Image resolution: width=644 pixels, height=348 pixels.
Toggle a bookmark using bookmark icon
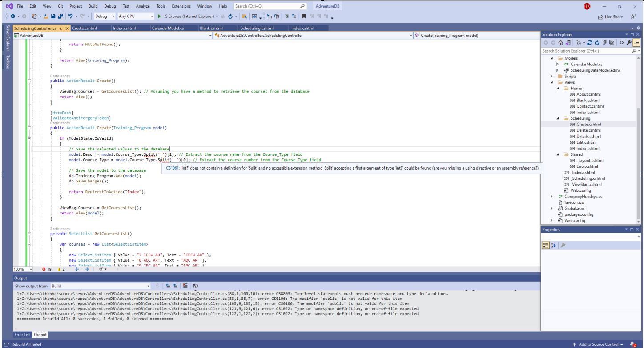click(304, 16)
